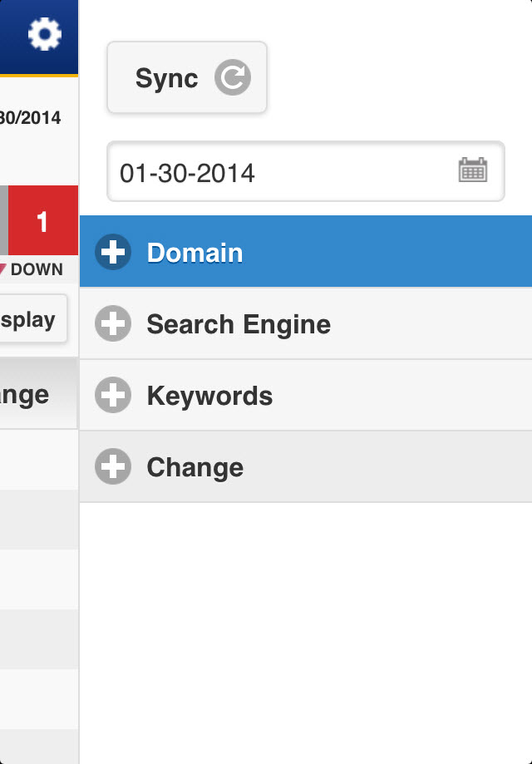Viewport: 532px width, 764px height.
Task: Click the partially visible Display button
Action: point(33,319)
